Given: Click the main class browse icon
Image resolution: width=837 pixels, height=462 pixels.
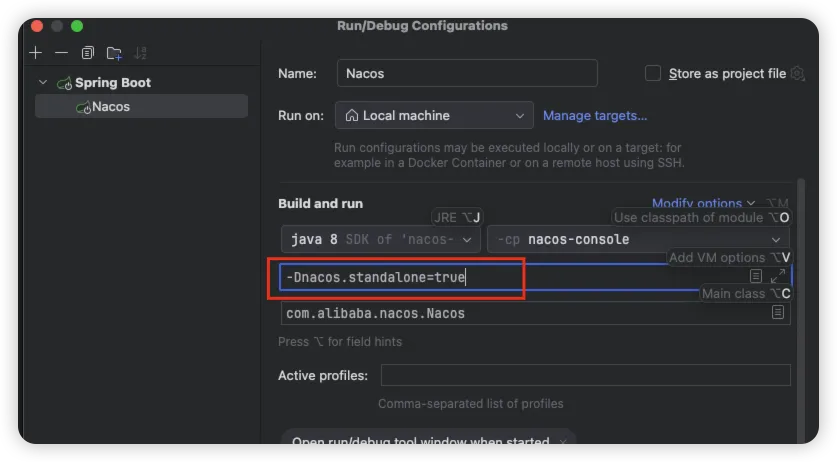Looking at the screenshot, I should (777, 313).
